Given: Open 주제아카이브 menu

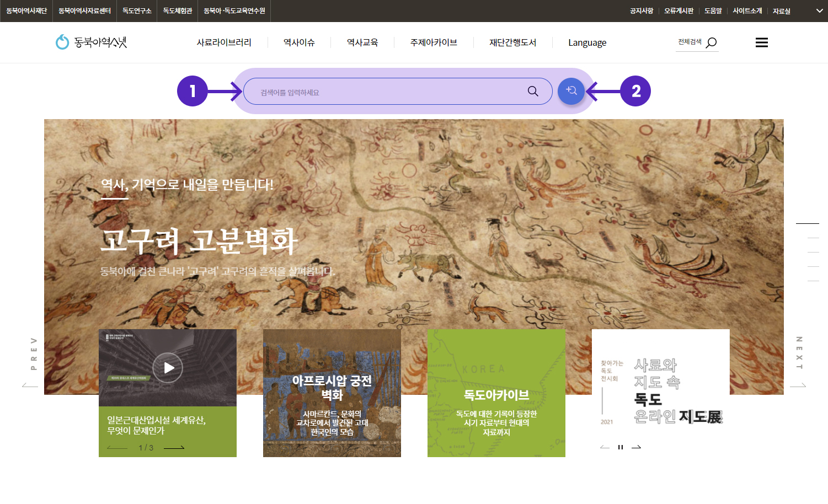Looking at the screenshot, I should click(434, 42).
